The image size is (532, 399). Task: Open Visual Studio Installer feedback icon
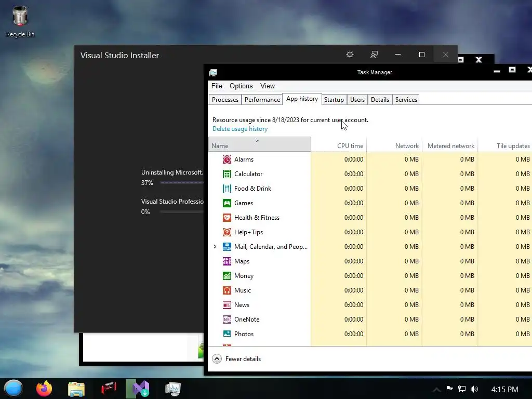pyautogui.click(x=374, y=55)
